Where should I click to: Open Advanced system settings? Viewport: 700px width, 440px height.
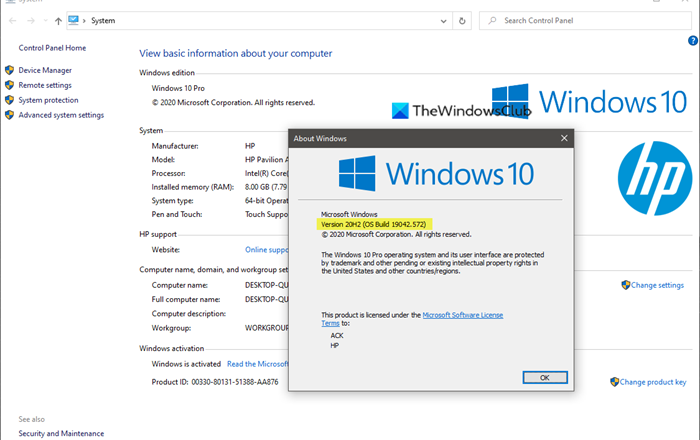click(61, 115)
